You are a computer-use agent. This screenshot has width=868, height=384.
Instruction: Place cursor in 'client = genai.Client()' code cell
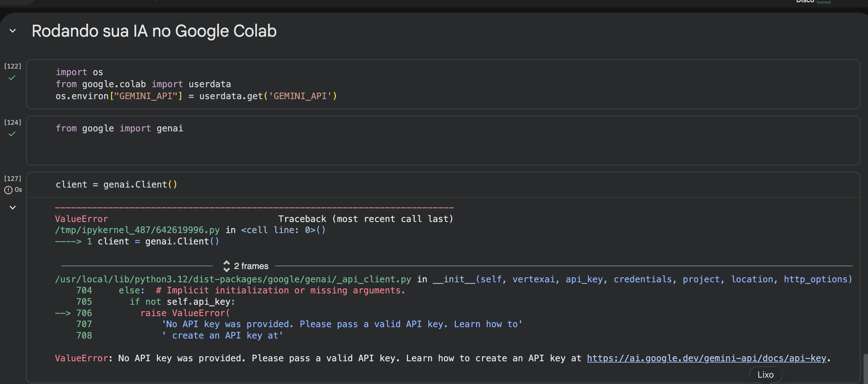(116, 184)
